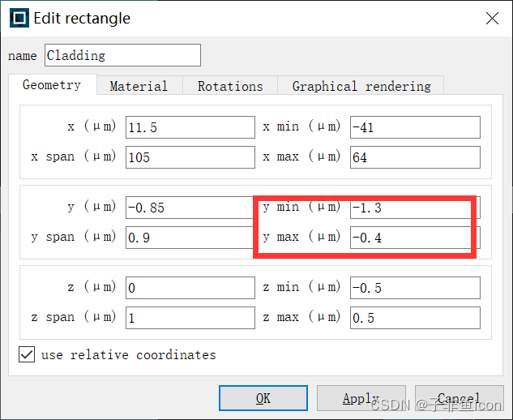Click the y span field 0.9
The height and width of the screenshot is (420, 513).
point(190,238)
